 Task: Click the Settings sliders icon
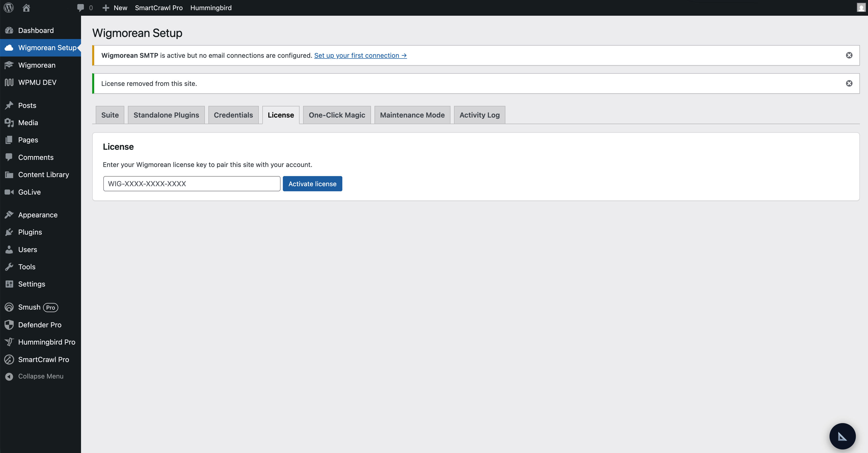[x=9, y=284]
